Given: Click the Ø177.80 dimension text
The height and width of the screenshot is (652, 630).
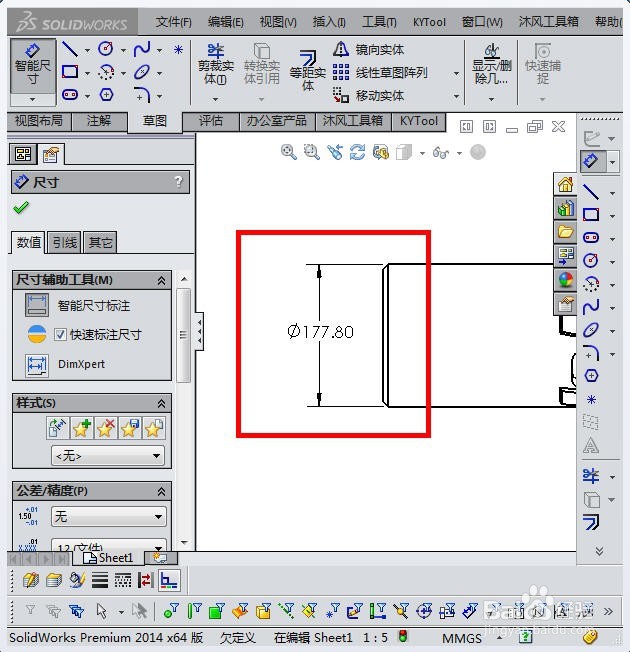Looking at the screenshot, I should 320,332.
